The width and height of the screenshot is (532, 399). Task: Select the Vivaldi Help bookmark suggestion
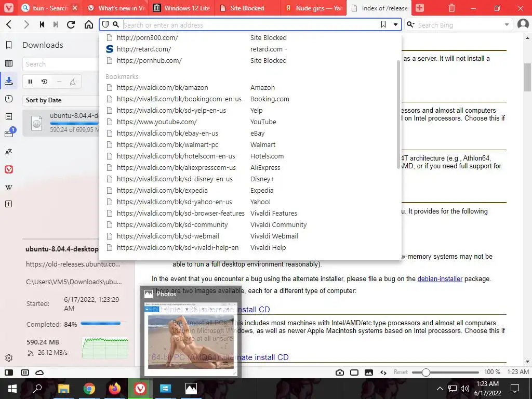click(x=250, y=248)
